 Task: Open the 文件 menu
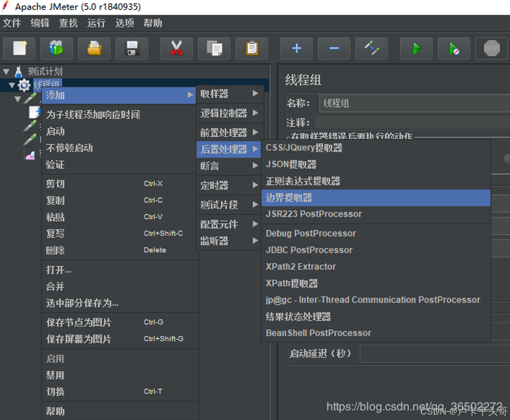[12, 23]
